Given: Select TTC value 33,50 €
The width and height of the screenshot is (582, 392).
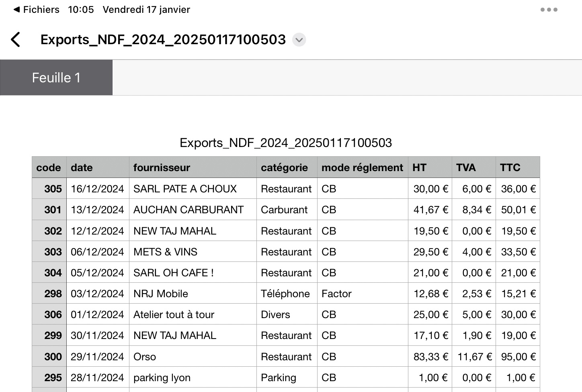Looking at the screenshot, I should (518, 252).
